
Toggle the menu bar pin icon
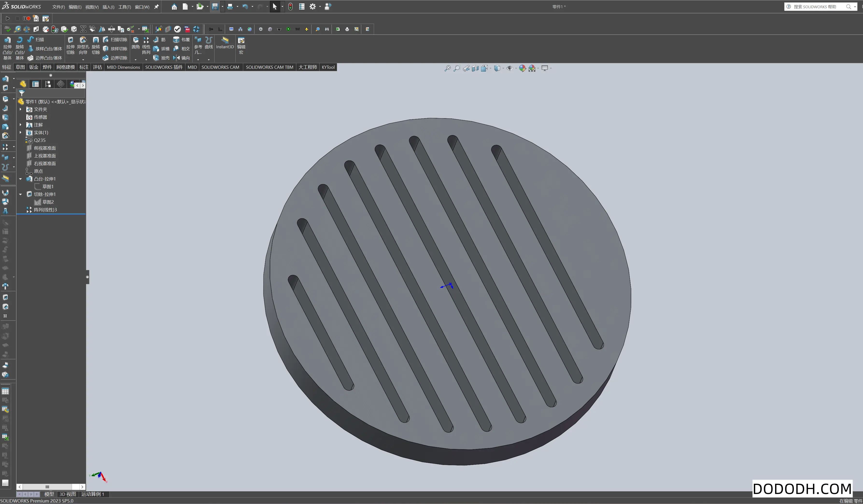click(156, 7)
